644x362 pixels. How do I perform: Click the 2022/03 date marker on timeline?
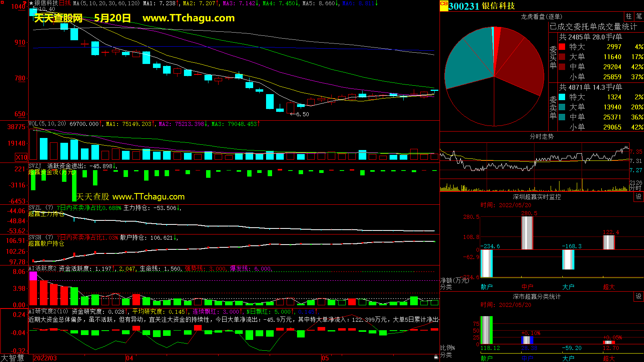coord(45,358)
